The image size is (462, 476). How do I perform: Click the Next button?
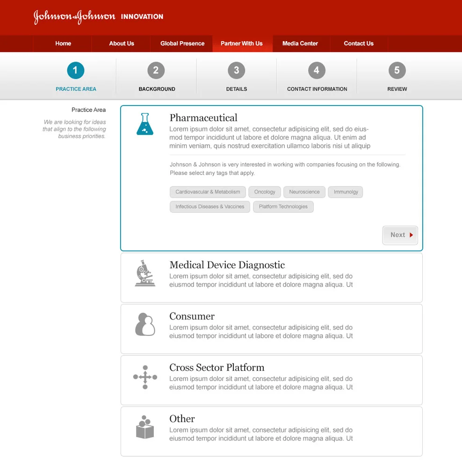click(400, 235)
